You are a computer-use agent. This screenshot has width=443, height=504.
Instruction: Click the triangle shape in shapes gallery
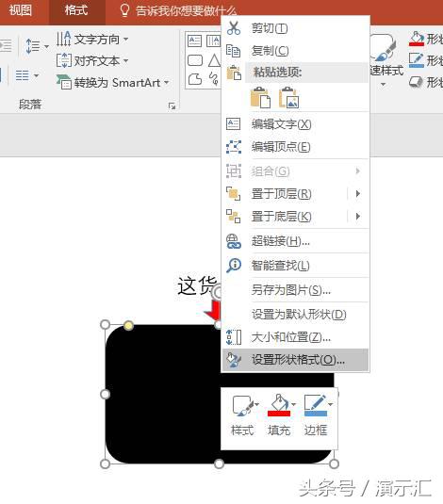[214, 60]
